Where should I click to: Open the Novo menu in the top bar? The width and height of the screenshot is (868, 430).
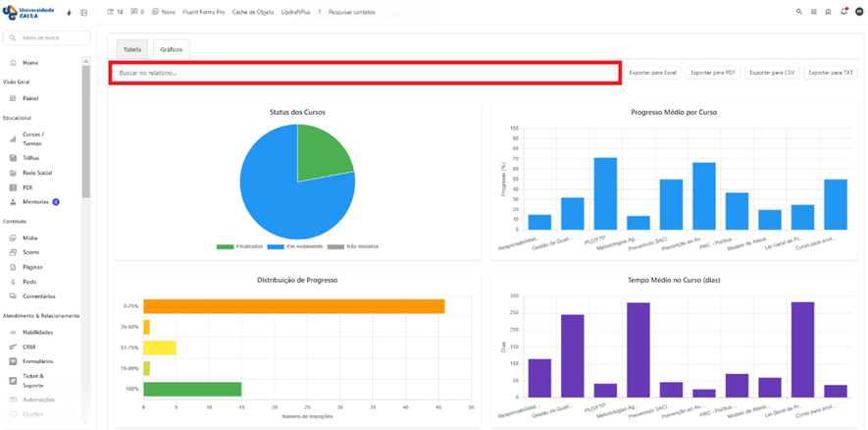pos(163,12)
